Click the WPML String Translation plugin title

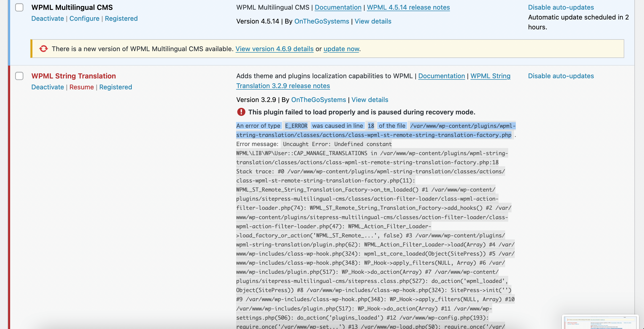coord(73,76)
